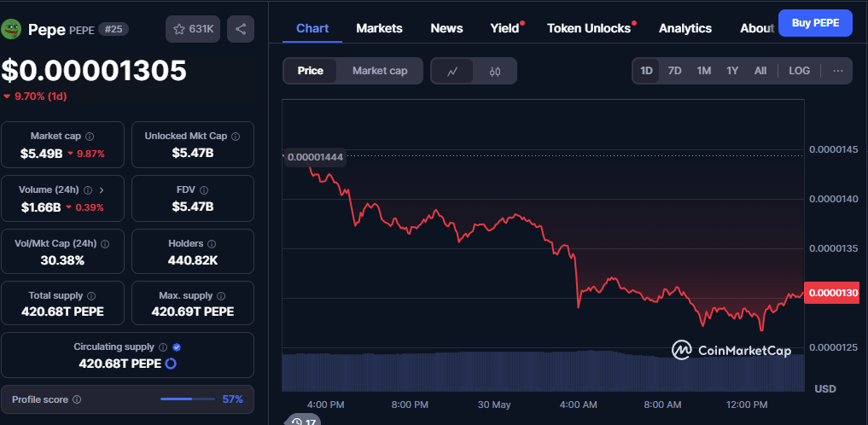Show info icon next to Market cap
868x425 pixels.
(x=90, y=137)
